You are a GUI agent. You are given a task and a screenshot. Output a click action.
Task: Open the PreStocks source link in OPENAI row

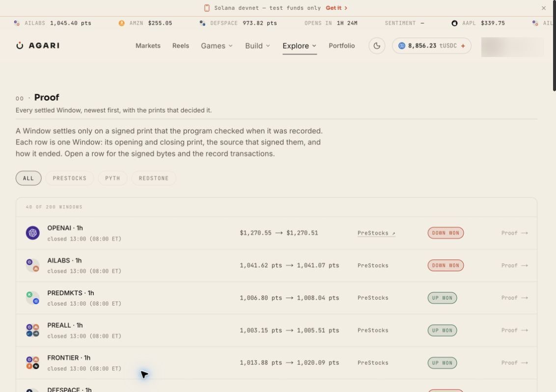[376, 233]
